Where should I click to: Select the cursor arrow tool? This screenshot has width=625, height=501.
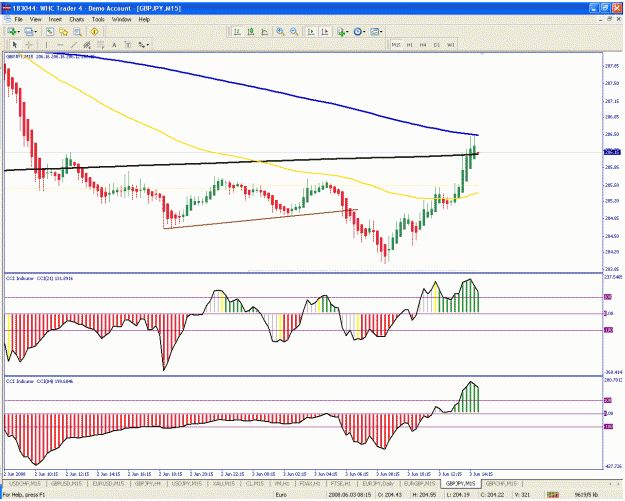[15, 45]
